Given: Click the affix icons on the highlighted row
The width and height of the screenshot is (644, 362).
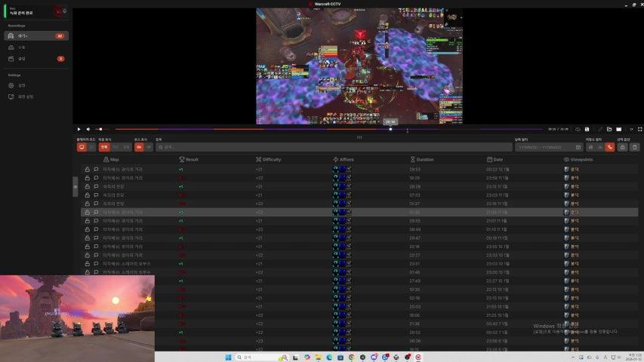Looking at the screenshot, I should (x=342, y=212).
